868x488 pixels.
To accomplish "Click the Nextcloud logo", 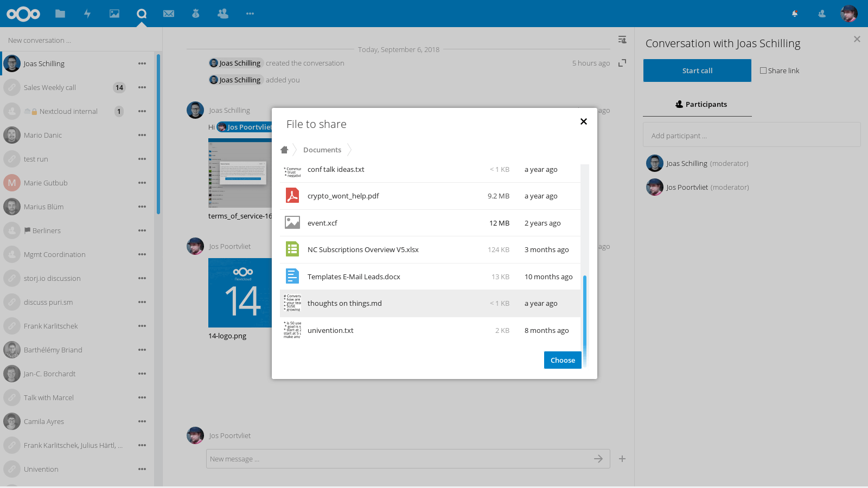I will pyautogui.click(x=23, y=14).
